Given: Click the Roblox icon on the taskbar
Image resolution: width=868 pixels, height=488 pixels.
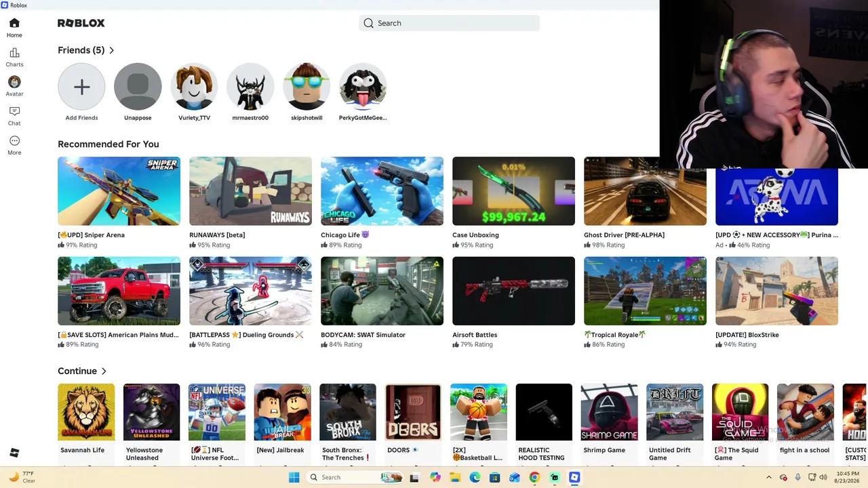Looking at the screenshot, I should (574, 477).
